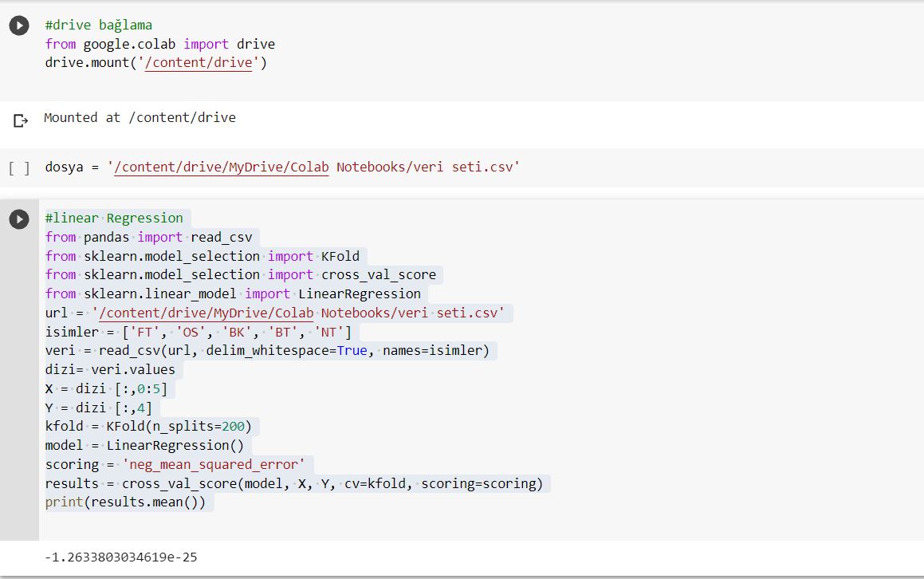Click the output value -1.2633803034619e-25
Screen dimensions: 924x579
(x=121, y=557)
